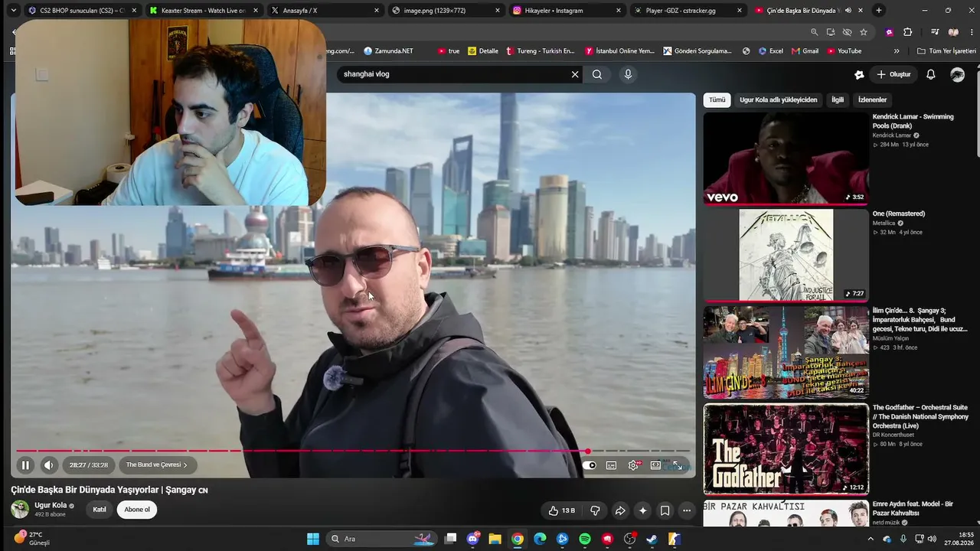980x551 pixels.
Task: Open the 'Gmail' bookmark
Action: tap(805, 51)
